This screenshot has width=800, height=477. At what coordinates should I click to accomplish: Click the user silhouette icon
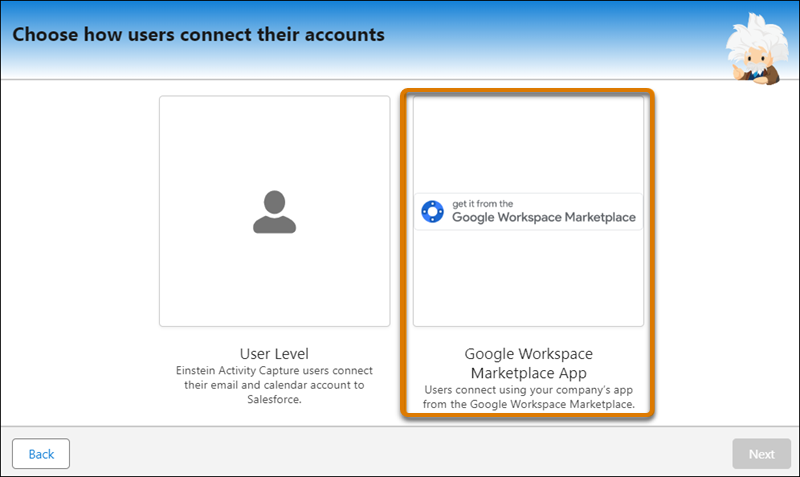[x=274, y=212]
